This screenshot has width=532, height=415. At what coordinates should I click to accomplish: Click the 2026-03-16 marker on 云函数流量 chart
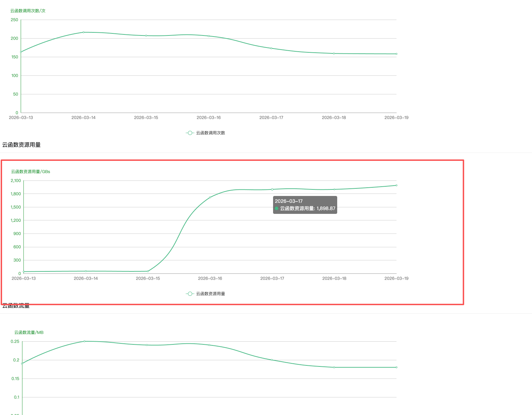click(x=209, y=345)
